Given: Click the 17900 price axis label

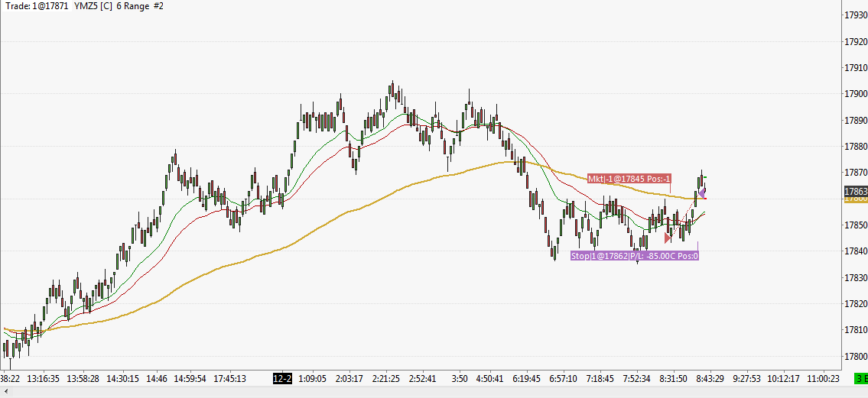Looking at the screenshot, I should [x=856, y=94].
